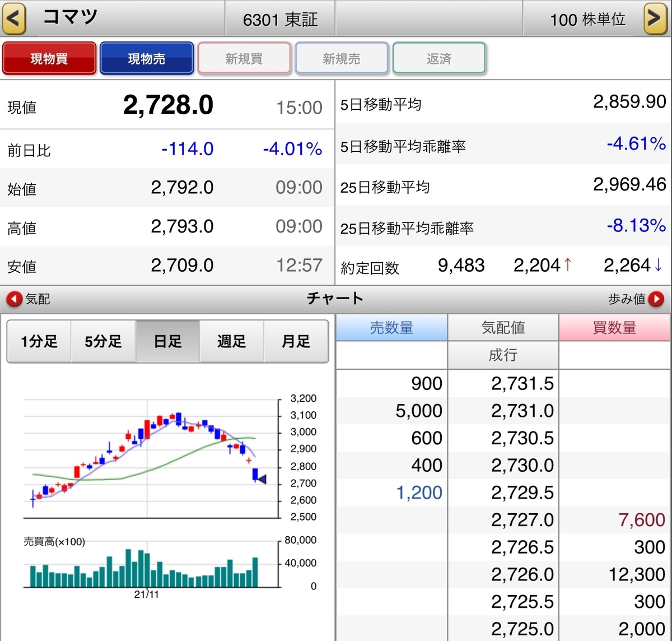Switch chart to 5分足 tab
672x641 pixels.
pos(104,341)
